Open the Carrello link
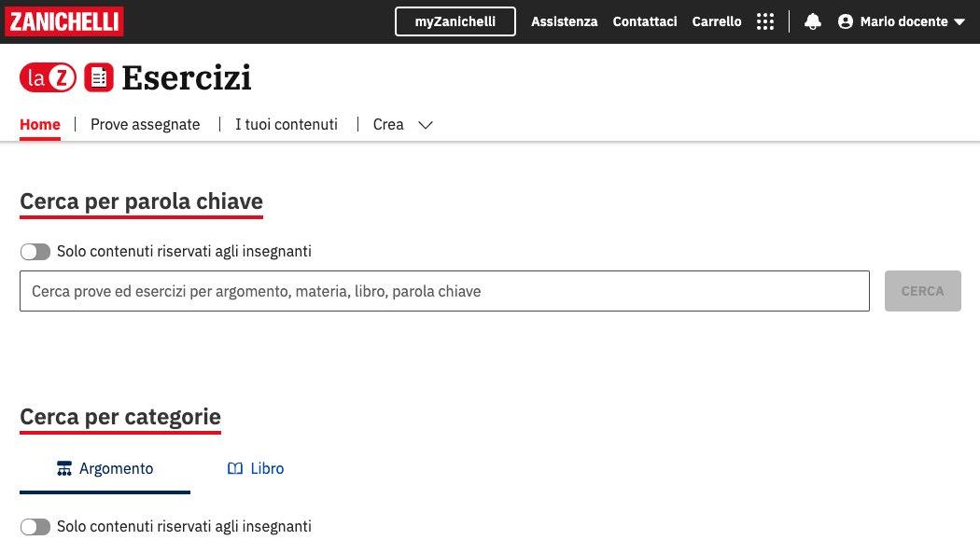Screen dimensions: 980x554 [x=717, y=21]
